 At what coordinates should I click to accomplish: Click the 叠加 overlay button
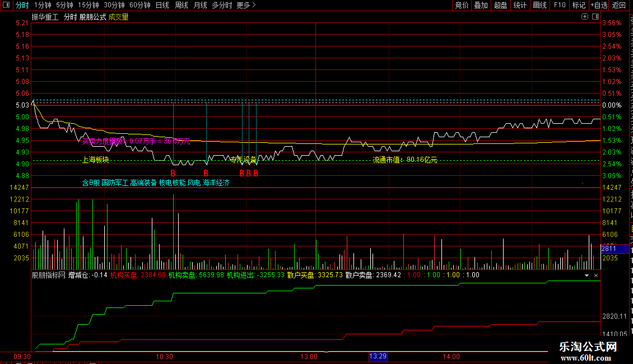pos(481,5)
